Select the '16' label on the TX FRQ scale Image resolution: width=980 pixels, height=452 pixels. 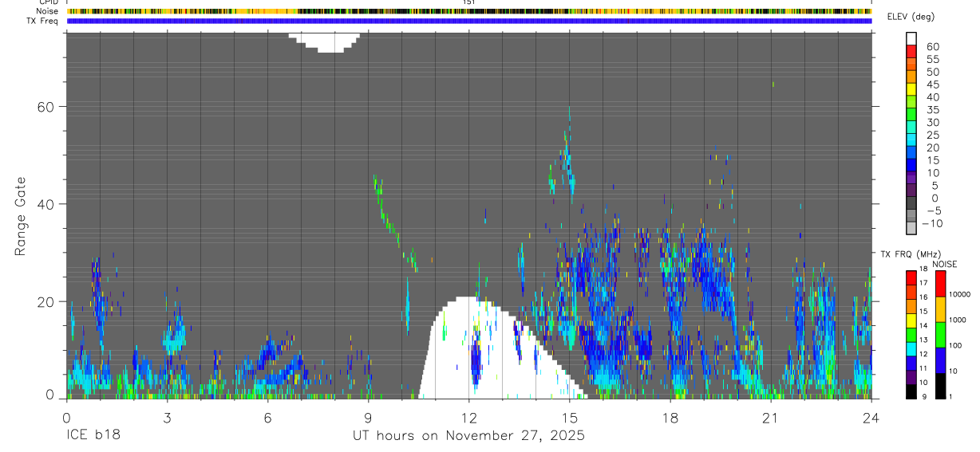tap(925, 297)
